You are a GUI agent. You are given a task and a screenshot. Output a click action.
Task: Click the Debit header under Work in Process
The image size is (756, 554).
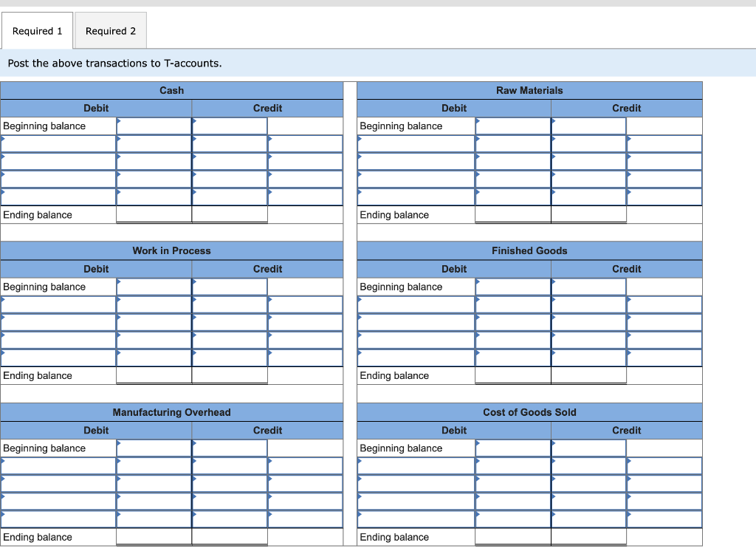point(96,269)
